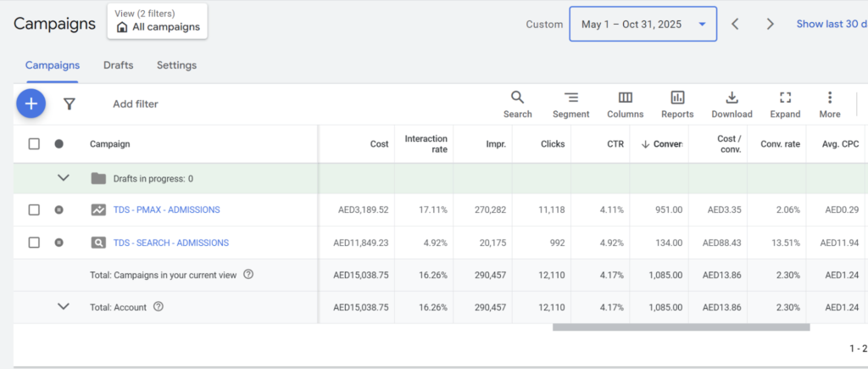The height and width of the screenshot is (369, 868).
Task: Click the horizontal table scrollbar
Action: tap(681, 327)
